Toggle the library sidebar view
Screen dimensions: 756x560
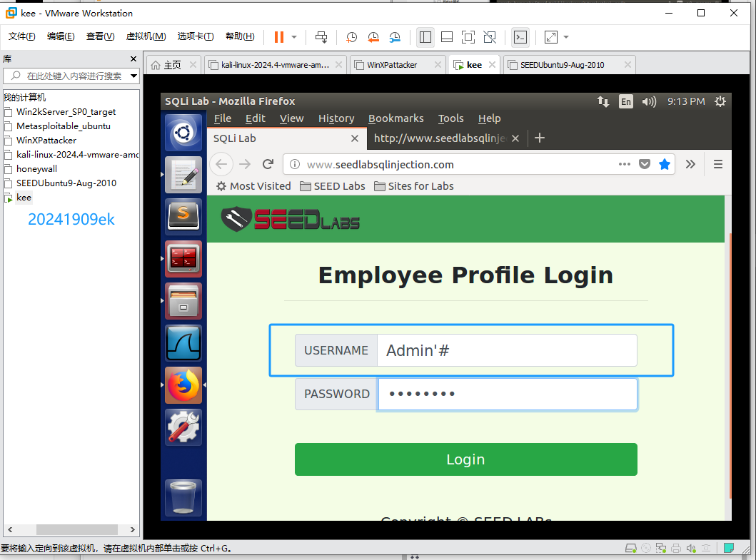pos(425,37)
